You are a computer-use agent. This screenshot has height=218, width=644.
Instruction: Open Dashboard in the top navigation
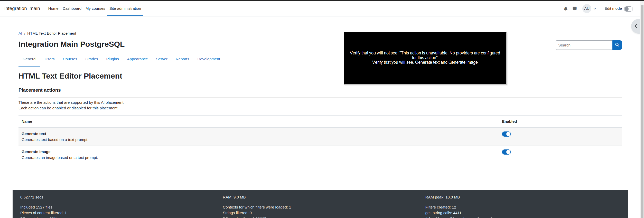[x=72, y=8]
